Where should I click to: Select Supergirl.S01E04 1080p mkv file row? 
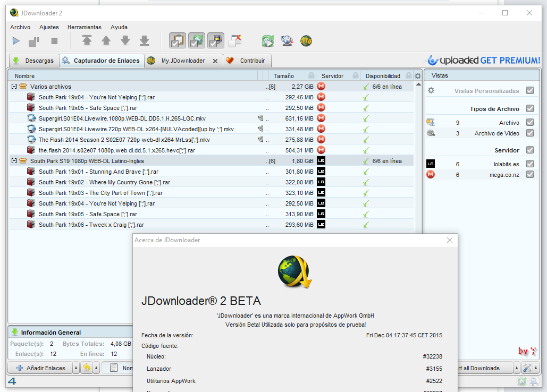[x=212, y=118]
